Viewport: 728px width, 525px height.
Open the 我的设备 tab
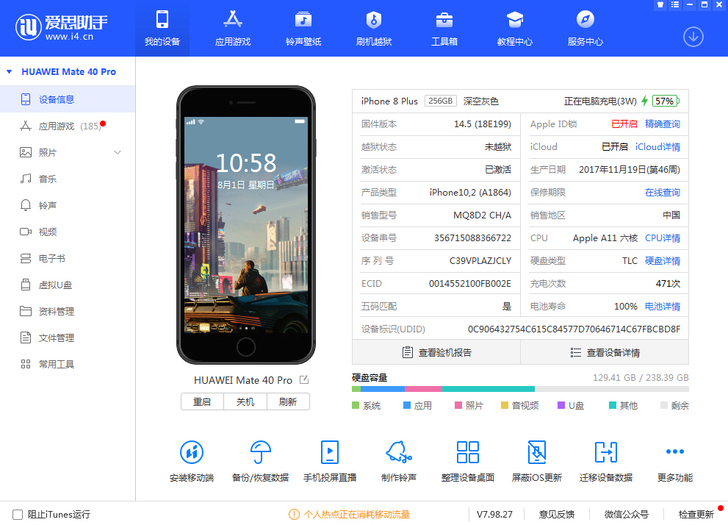pos(162,28)
